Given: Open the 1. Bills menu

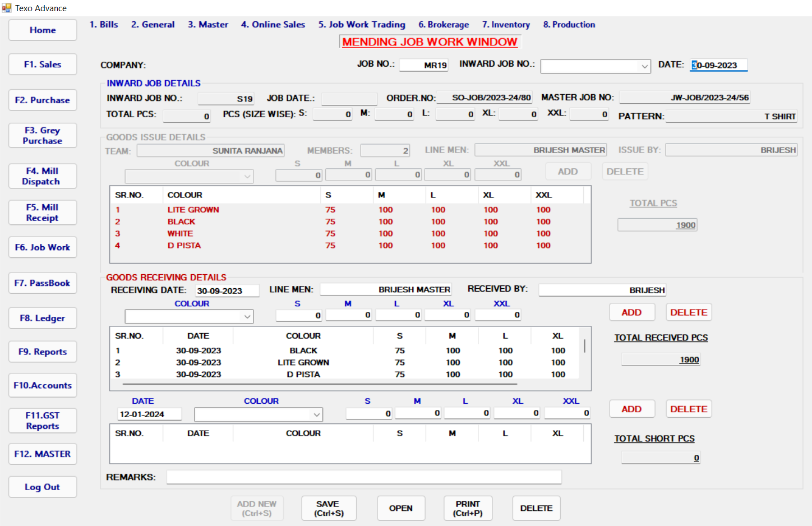Looking at the screenshot, I should [x=104, y=25].
